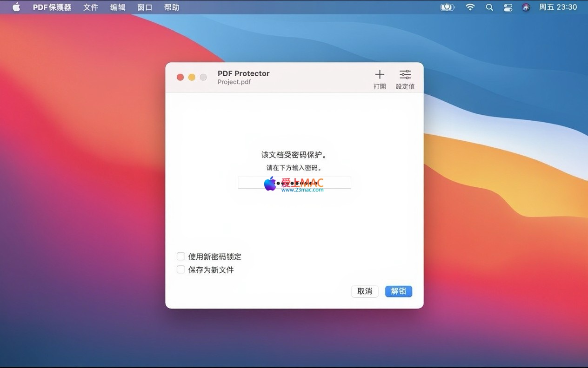Click the plus icon to open a PDF

[380, 75]
